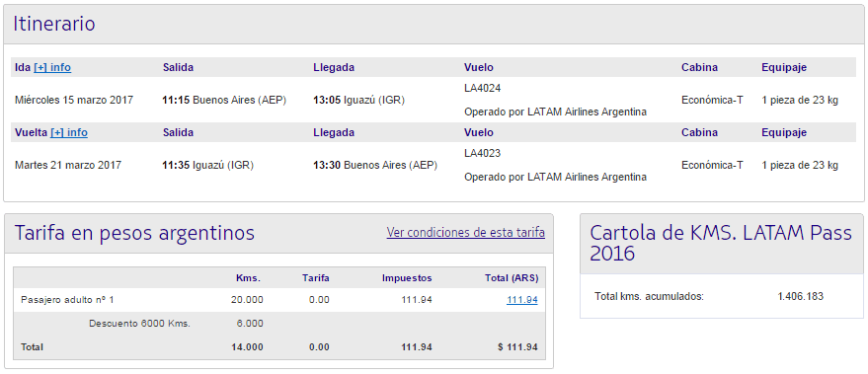Click the 20.000 kms value

pyautogui.click(x=248, y=300)
